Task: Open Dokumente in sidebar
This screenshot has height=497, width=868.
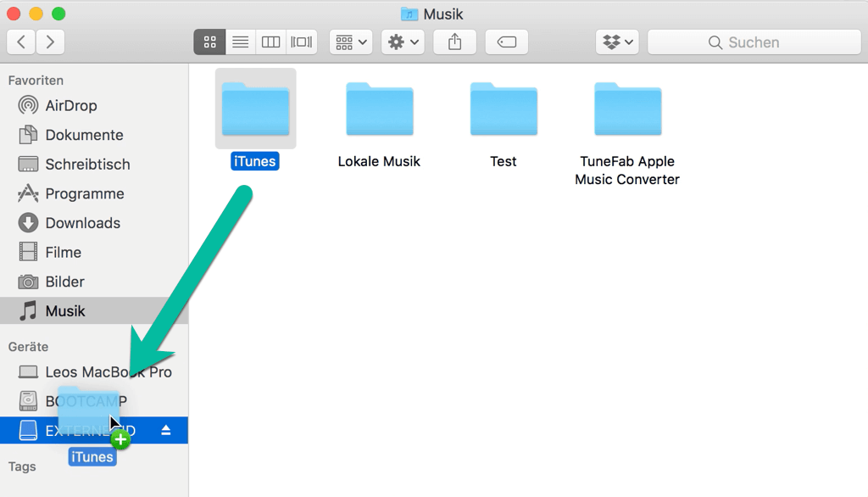Action: [94, 135]
